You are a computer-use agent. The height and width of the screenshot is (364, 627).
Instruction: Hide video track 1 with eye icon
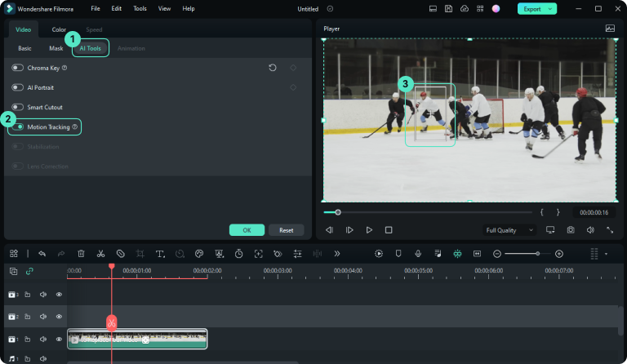point(59,340)
